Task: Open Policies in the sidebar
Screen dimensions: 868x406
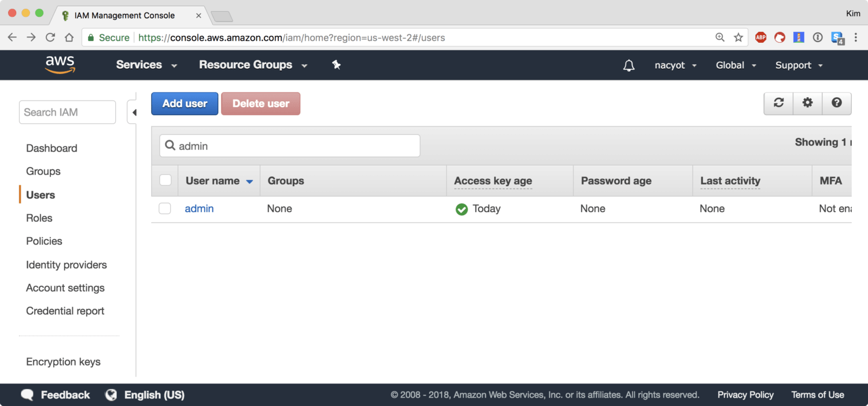Action: point(44,241)
